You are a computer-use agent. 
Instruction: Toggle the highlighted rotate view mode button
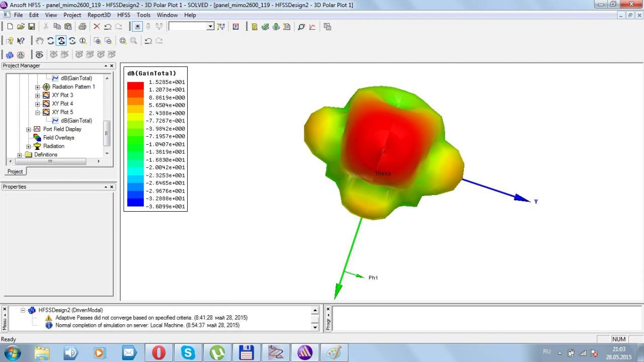coord(61,41)
